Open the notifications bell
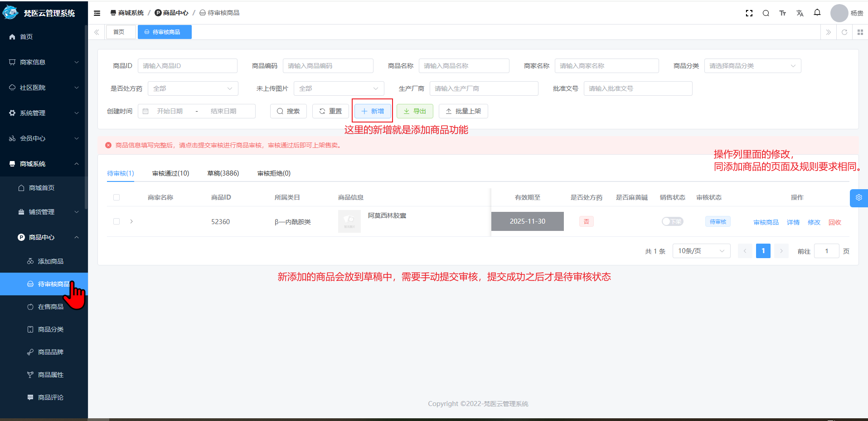Image resolution: width=868 pixels, height=421 pixels. point(817,13)
